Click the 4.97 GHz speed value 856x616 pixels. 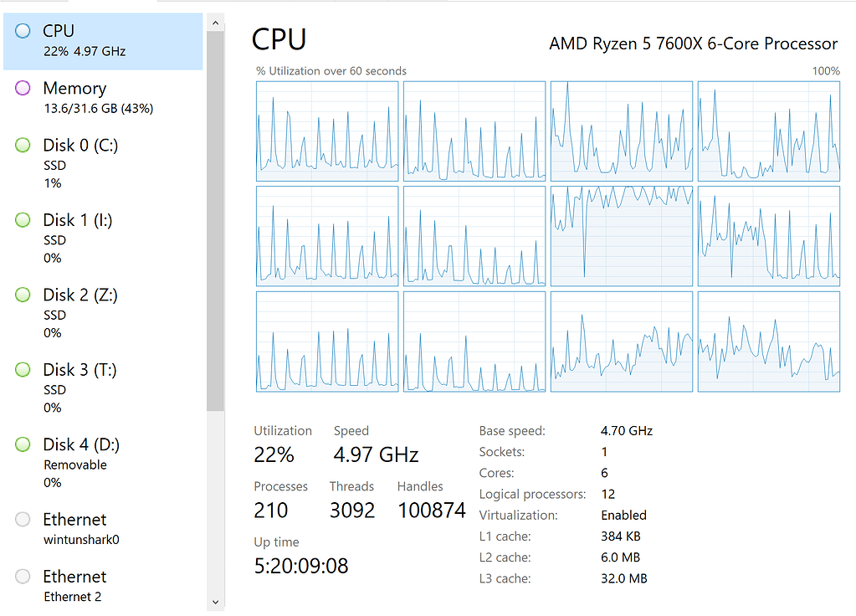click(376, 455)
